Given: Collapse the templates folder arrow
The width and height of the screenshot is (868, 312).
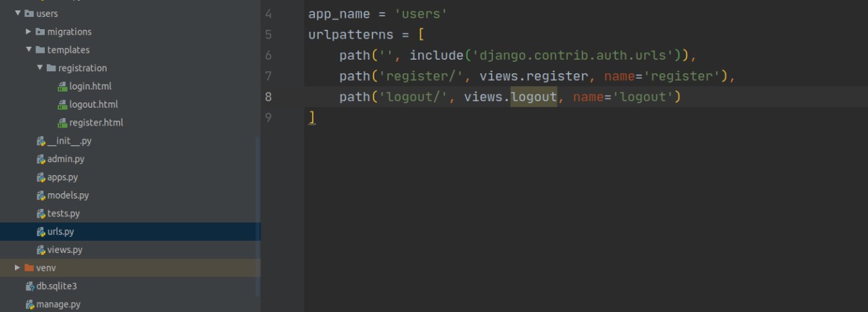Looking at the screenshot, I should (28, 50).
